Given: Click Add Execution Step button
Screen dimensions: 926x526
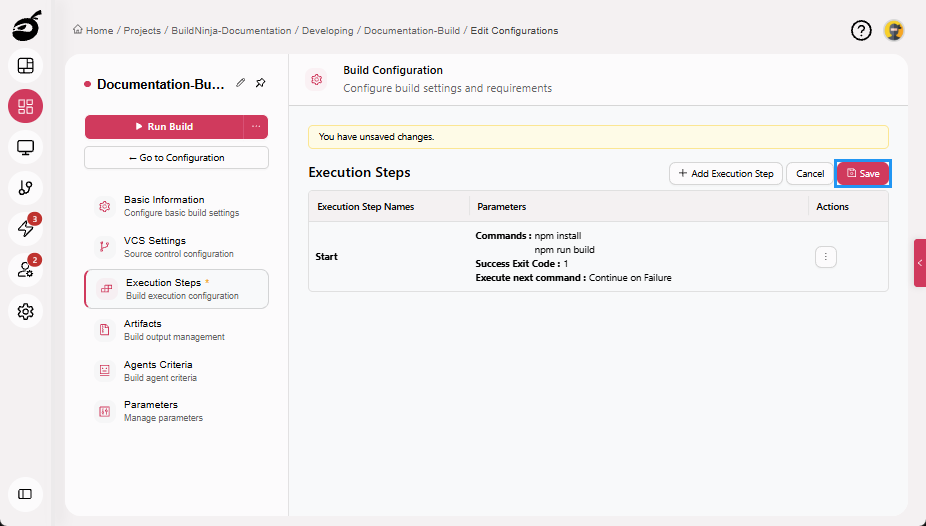Looking at the screenshot, I should (726, 174).
